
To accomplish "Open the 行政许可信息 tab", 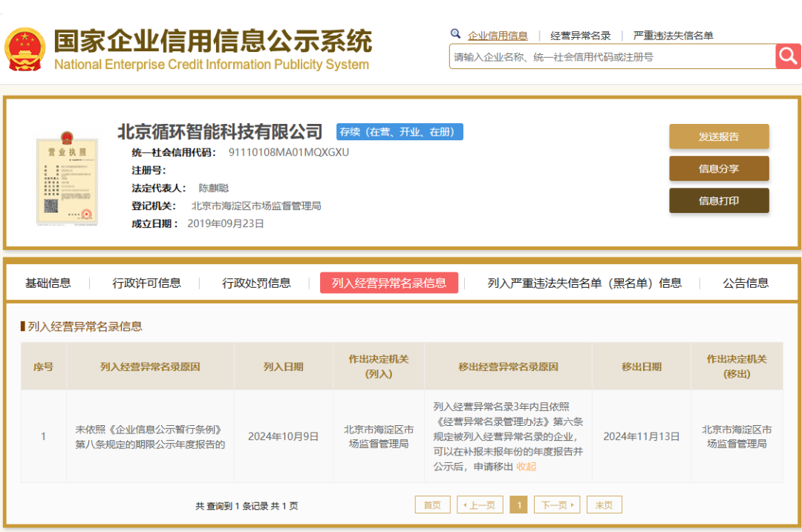I will click(147, 283).
